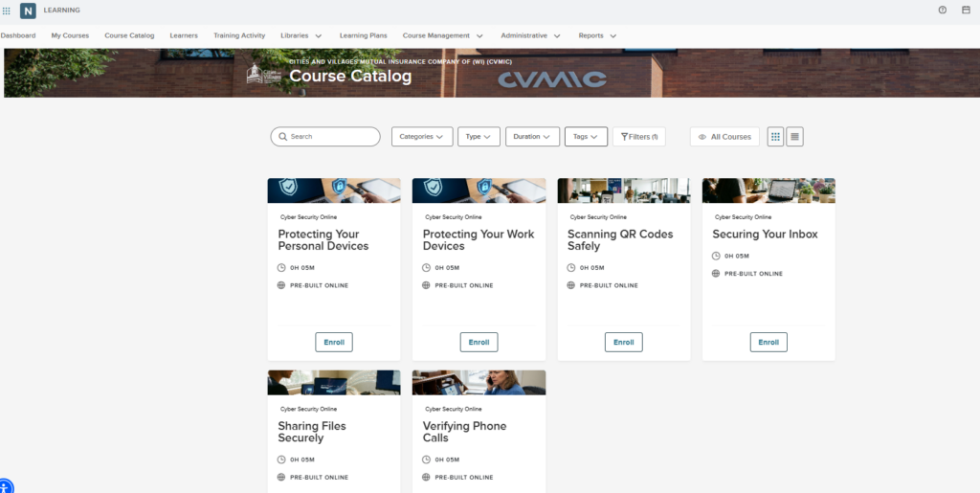Click clock icon on Sharing Files Securely
The width and height of the screenshot is (980, 493).
coord(281,459)
